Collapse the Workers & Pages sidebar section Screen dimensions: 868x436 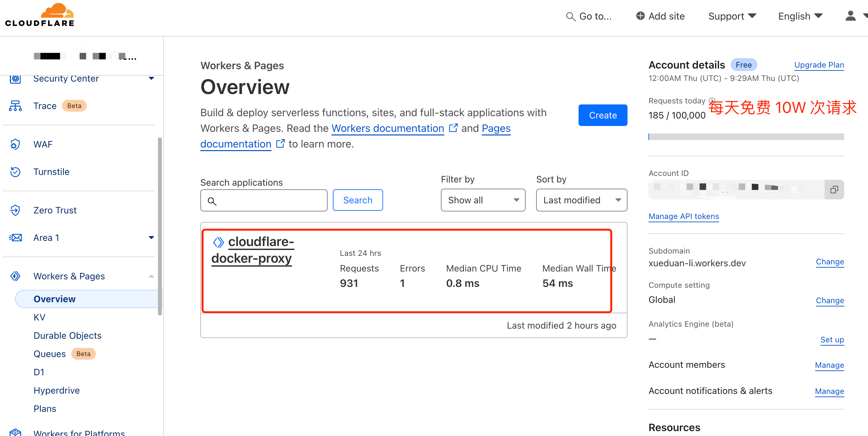pos(151,276)
